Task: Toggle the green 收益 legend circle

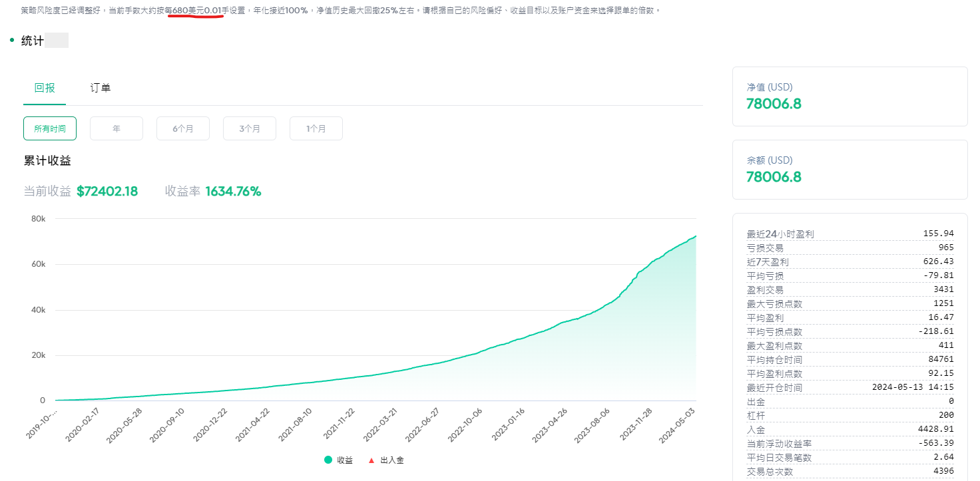Action: pyautogui.click(x=328, y=460)
